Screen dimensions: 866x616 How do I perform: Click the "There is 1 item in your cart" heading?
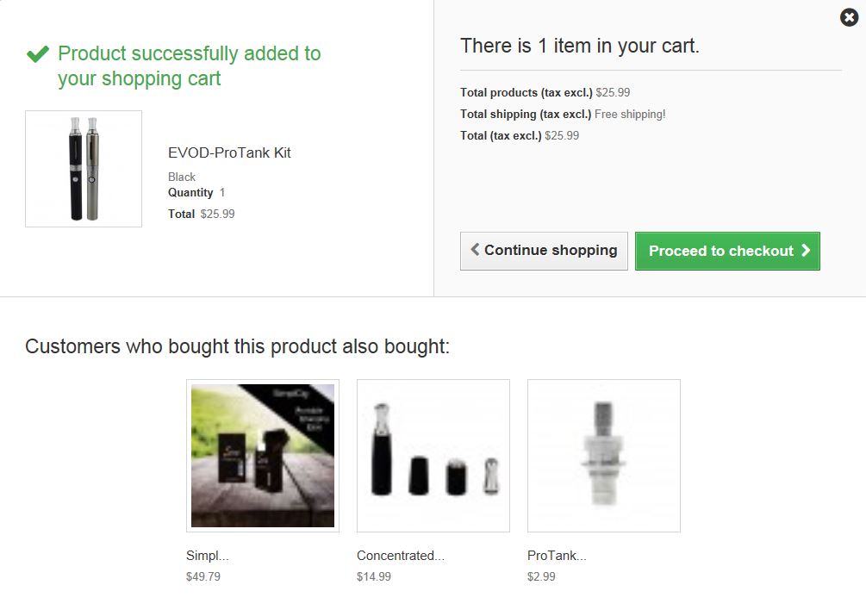580,46
